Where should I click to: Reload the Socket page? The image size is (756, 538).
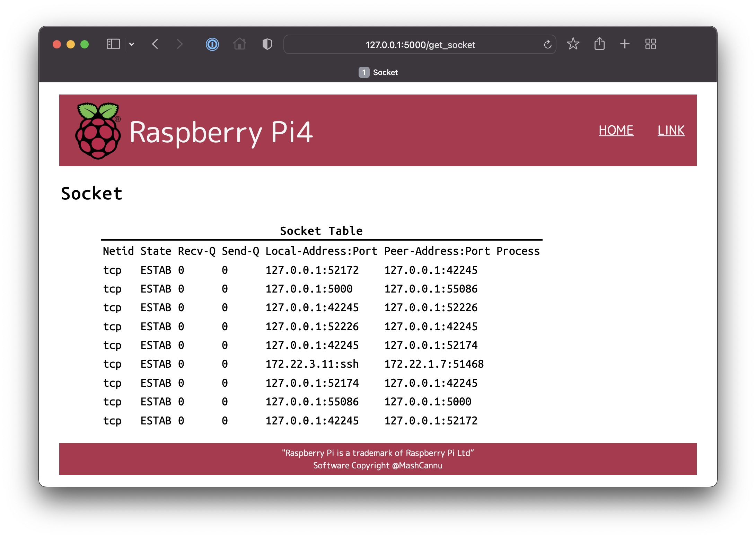coord(547,44)
